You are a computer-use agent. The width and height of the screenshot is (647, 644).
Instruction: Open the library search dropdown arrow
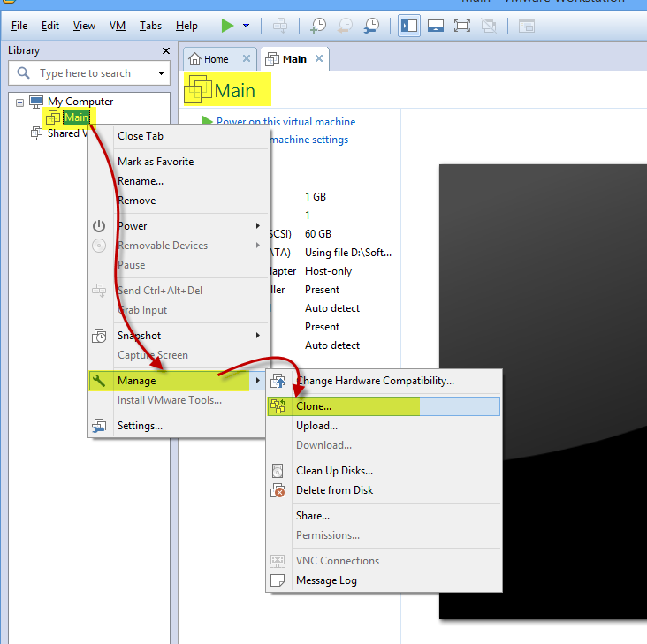pyautogui.click(x=161, y=73)
